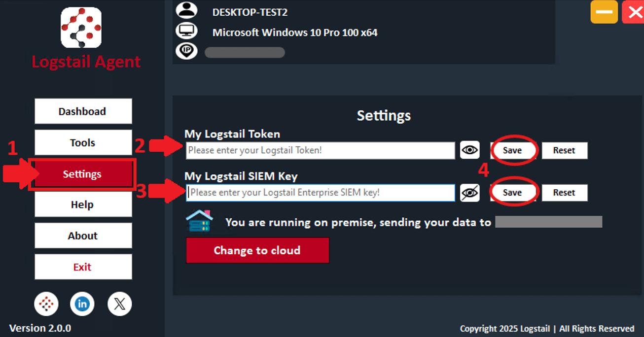Save the Logstail Token

coord(512,150)
